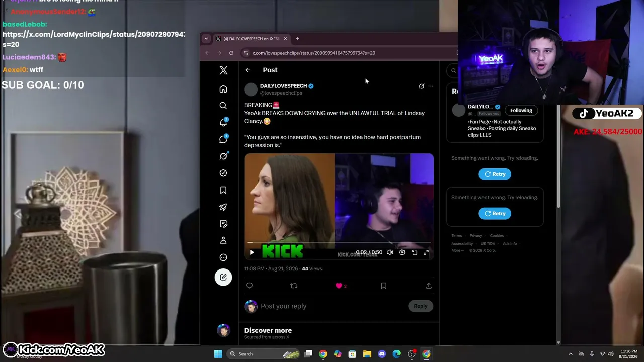
Task: Click the browser back arrow
Action: pos(207,53)
